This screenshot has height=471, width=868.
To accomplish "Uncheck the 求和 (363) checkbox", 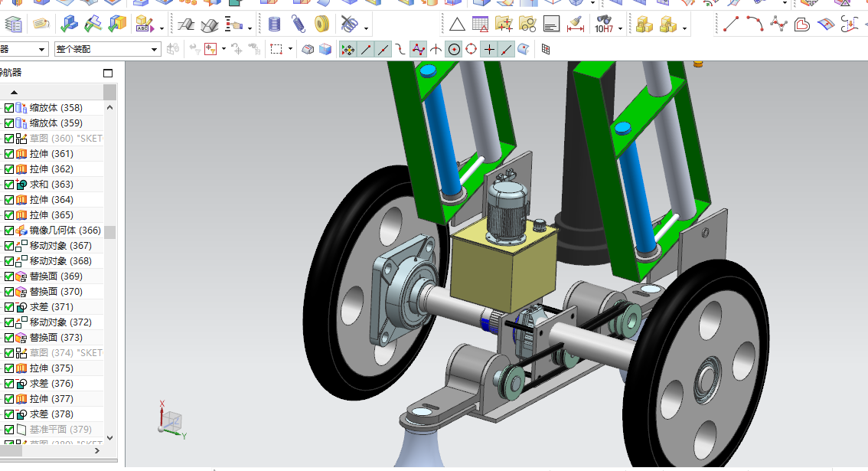I will coord(9,184).
